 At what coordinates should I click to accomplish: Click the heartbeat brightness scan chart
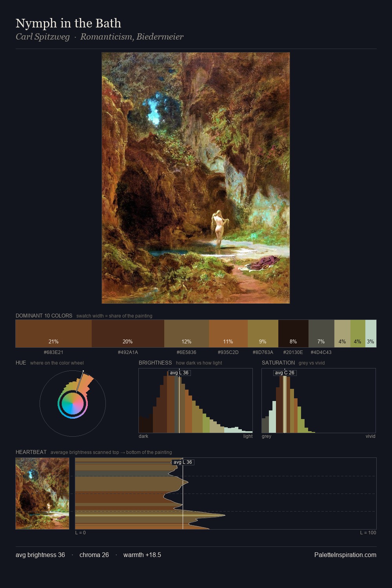(x=226, y=494)
